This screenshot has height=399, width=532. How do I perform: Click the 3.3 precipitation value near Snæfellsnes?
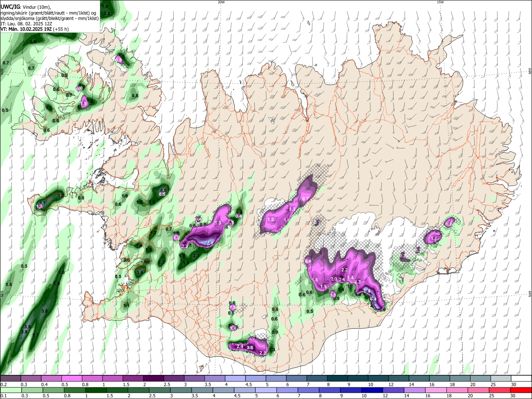pos(60,196)
